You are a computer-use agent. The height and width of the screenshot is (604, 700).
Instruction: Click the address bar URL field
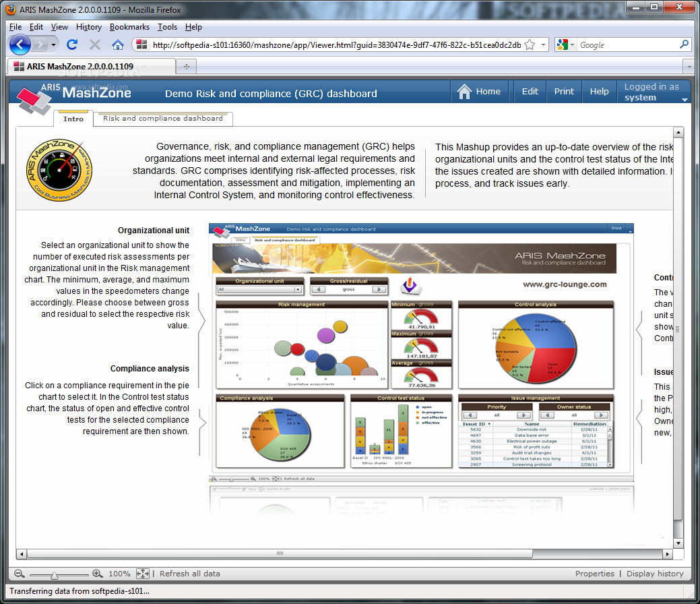coord(337,44)
